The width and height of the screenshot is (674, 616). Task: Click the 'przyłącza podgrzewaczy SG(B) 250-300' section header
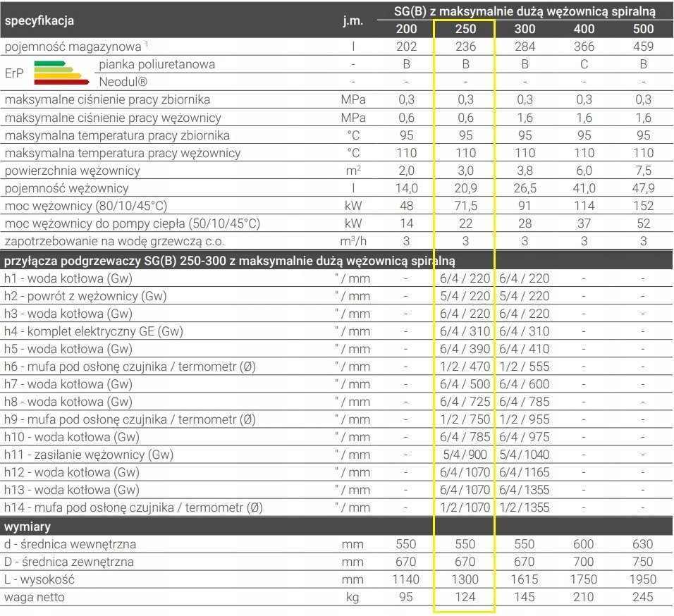click(230, 261)
